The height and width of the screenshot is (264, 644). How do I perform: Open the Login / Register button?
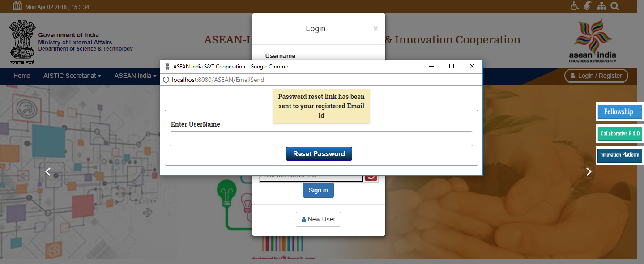click(596, 76)
